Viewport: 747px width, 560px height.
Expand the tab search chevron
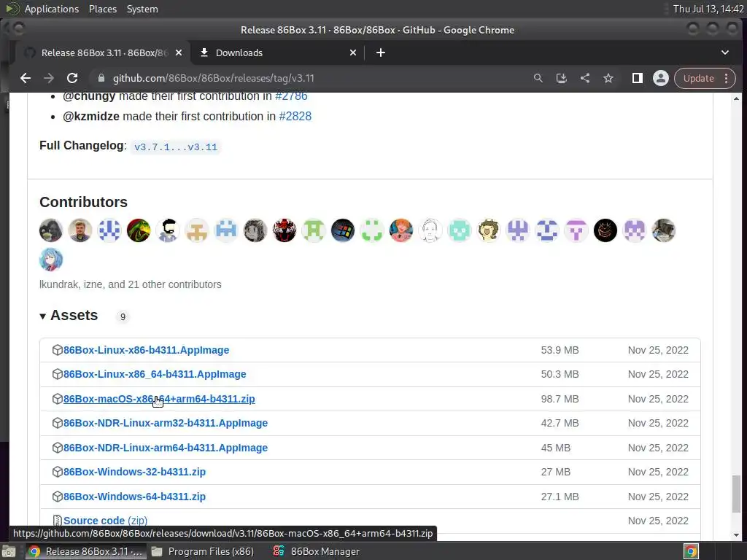(725, 52)
